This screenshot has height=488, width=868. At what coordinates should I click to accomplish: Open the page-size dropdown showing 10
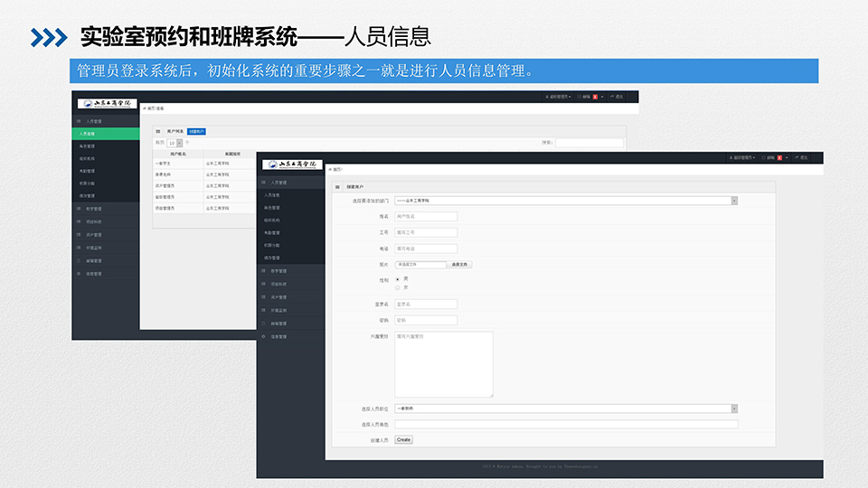[x=175, y=143]
